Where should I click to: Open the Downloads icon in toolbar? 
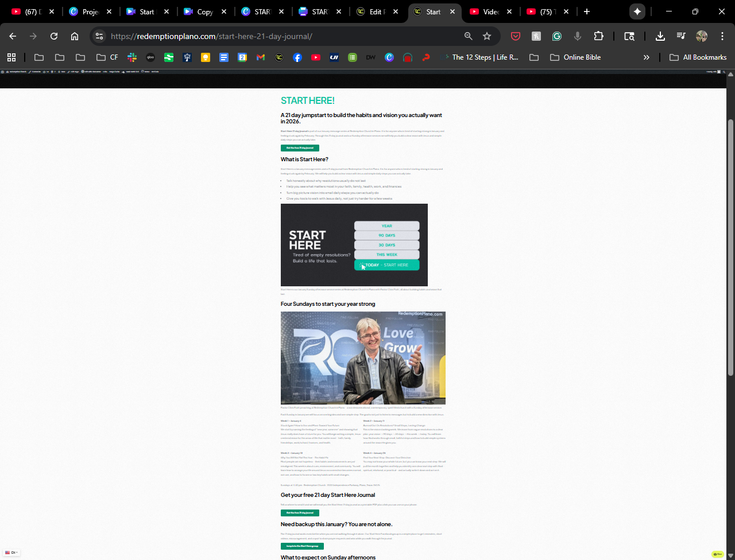point(660,36)
